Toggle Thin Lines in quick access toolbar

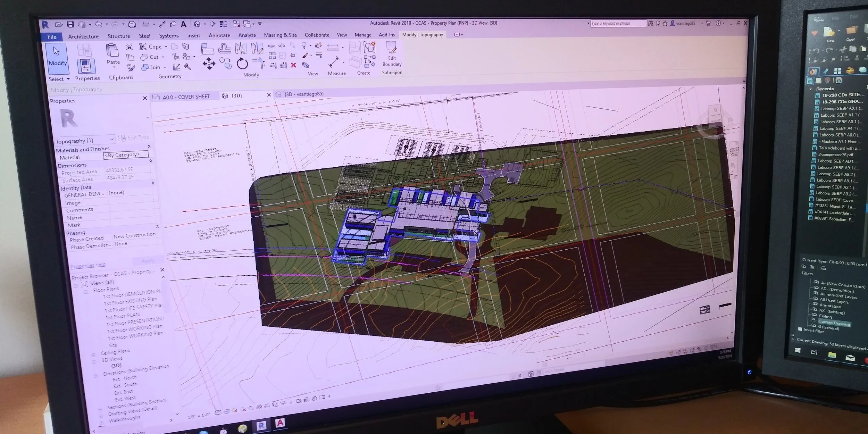pos(223,24)
